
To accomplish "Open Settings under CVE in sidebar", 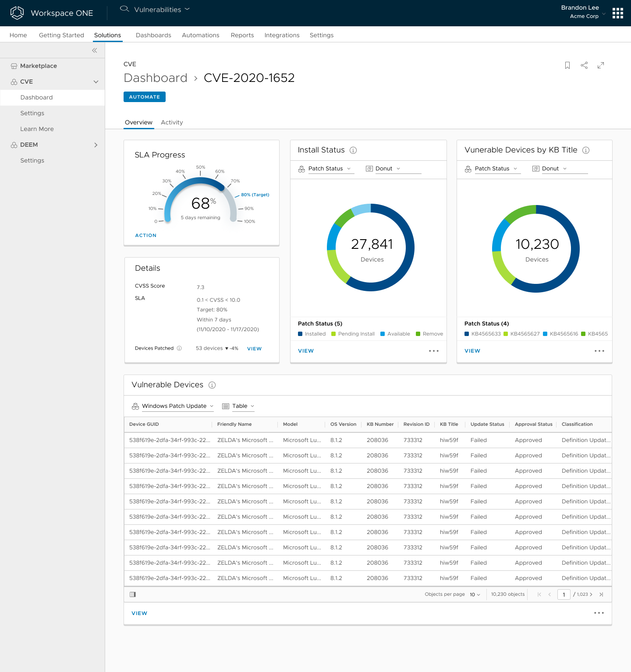I will coord(32,113).
